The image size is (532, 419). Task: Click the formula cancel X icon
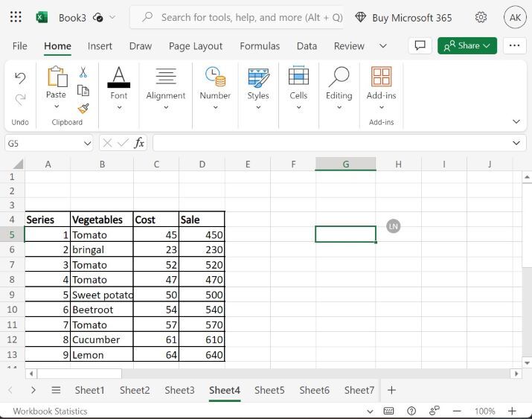tap(107, 143)
